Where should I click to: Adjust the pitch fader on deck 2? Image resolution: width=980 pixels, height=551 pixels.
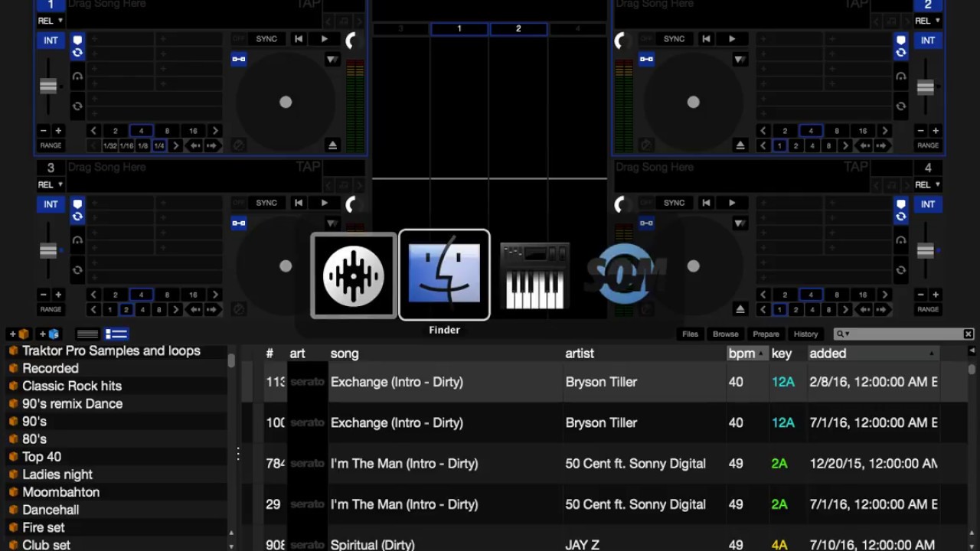point(926,87)
